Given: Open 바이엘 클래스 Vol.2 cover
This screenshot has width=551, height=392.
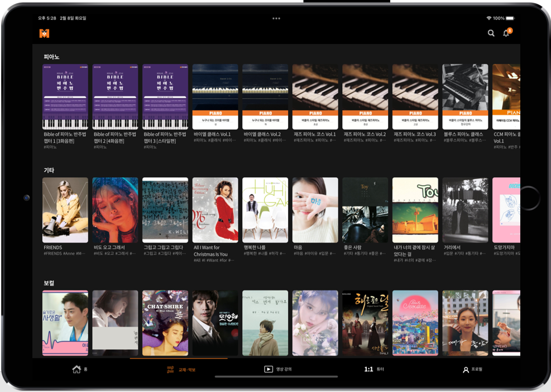Looking at the screenshot, I should pyautogui.click(x=265, y=97).
